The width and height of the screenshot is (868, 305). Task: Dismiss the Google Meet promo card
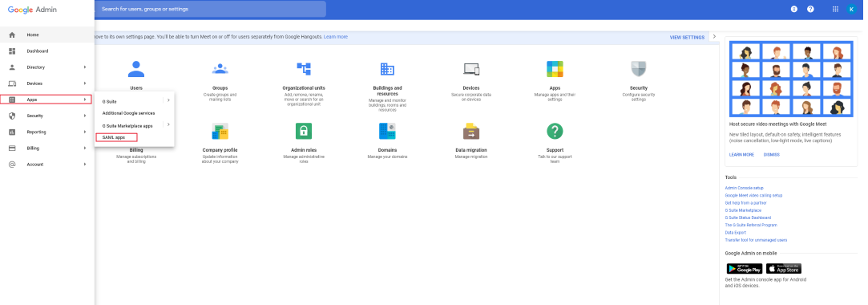pos(771,155)
